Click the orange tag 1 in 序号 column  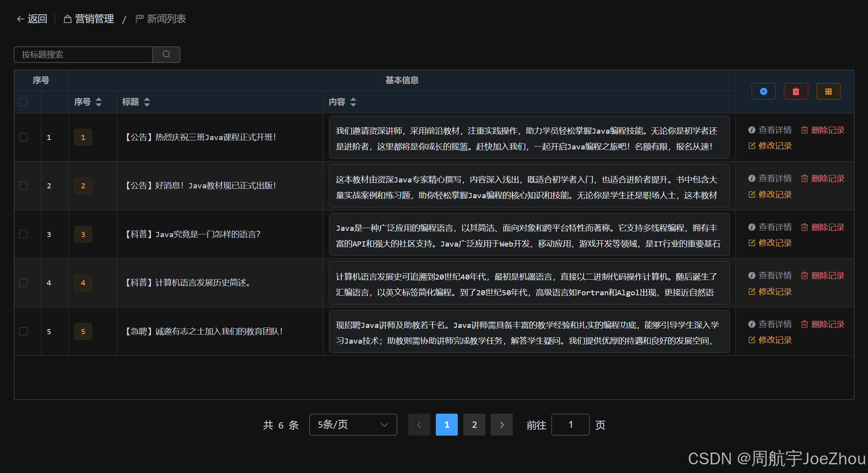[83, 137]
